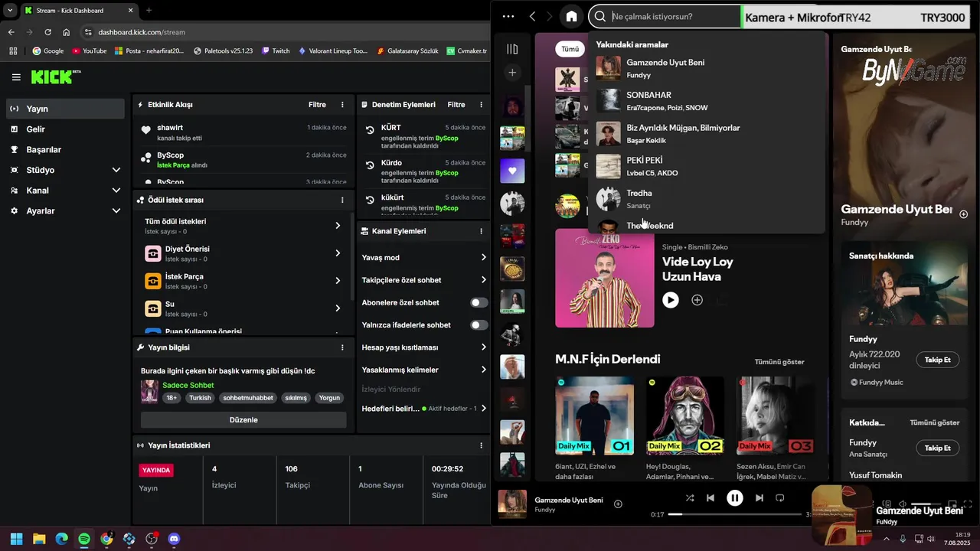Screen dimensions: 980x551
Task: Click Chrome address bar dashboard.kick.com/stream
Action: pos(283,32)
